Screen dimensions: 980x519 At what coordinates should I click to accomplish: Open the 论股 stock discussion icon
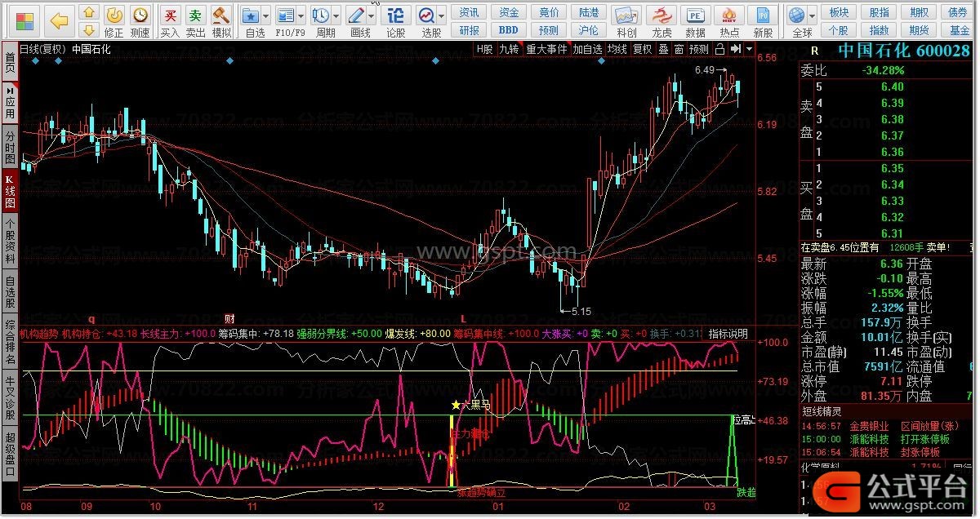(x=396, y=21)
